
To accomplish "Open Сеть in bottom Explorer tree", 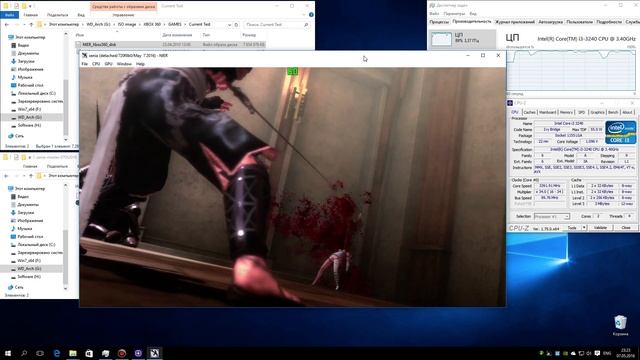I will 19,287.
